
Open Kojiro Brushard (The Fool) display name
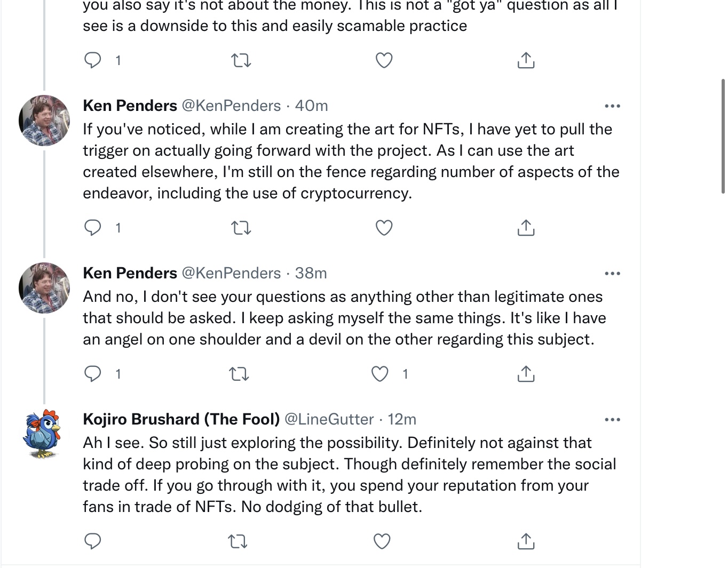pos(181,419)
